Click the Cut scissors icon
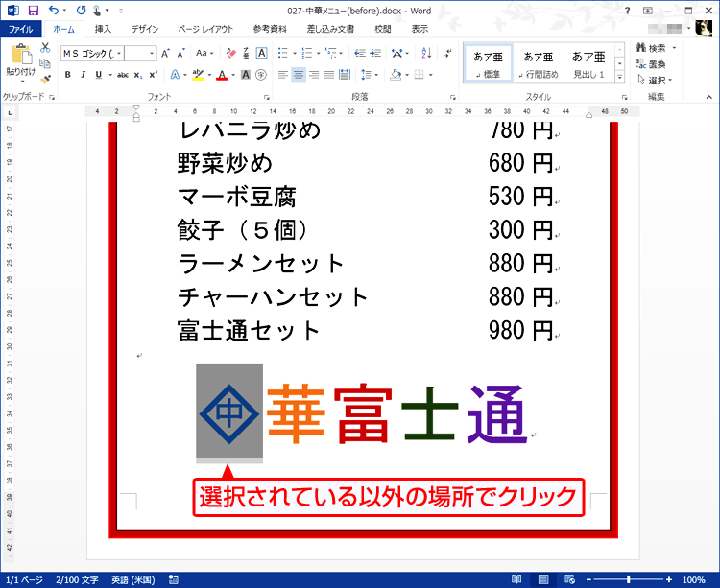This screenshot has width=720, height=588. (x=45, y=48)
